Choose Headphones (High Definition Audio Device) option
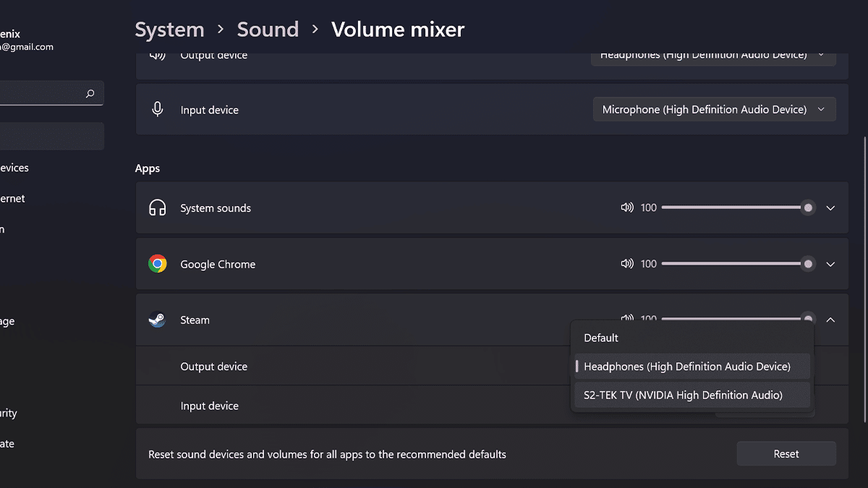868x488 pixels. 687,367
